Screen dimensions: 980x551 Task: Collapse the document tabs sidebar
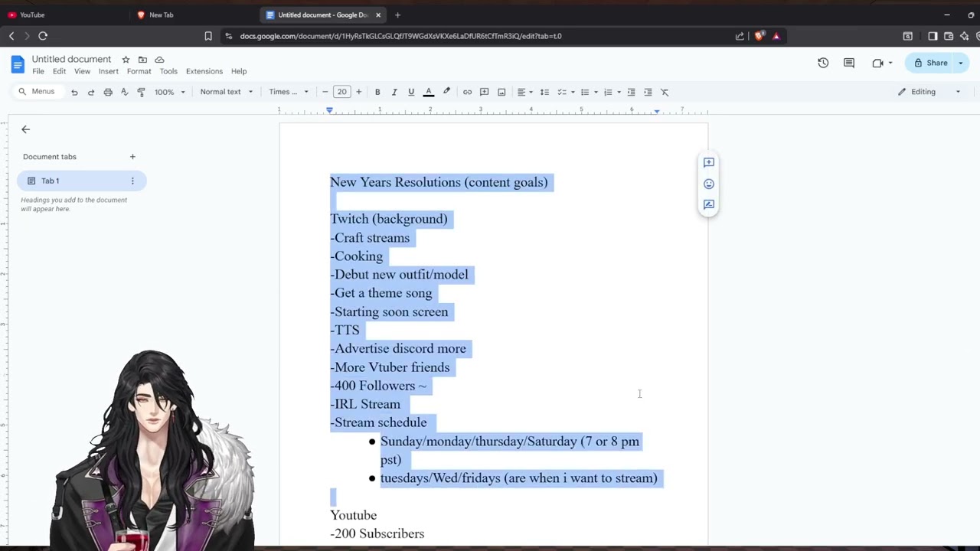coord(25,129)
